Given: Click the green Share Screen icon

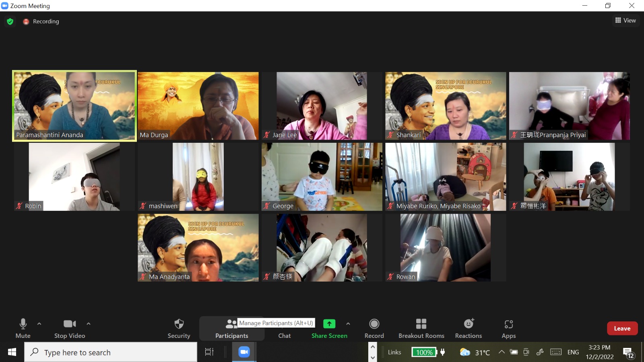Looking at the screenshot, I should [x=329, y=324].
